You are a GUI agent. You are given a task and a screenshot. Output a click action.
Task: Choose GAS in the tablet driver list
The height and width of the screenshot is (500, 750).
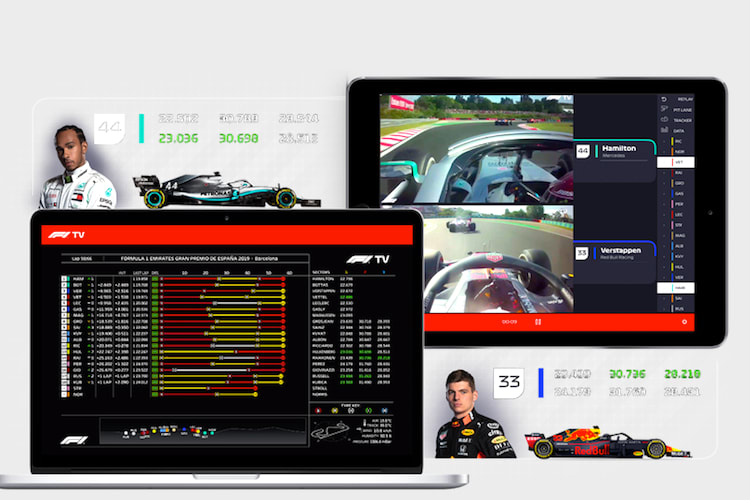click(676, 194)
